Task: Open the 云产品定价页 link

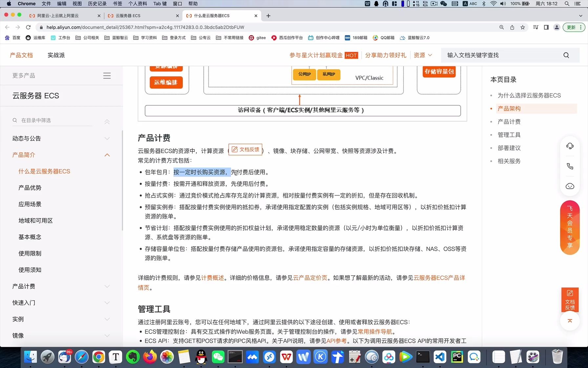Action: click(310, 278)
